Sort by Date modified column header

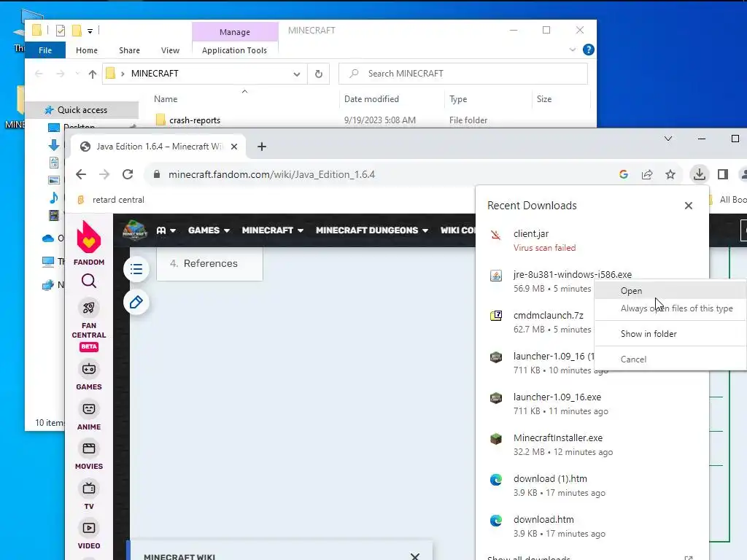371,99
